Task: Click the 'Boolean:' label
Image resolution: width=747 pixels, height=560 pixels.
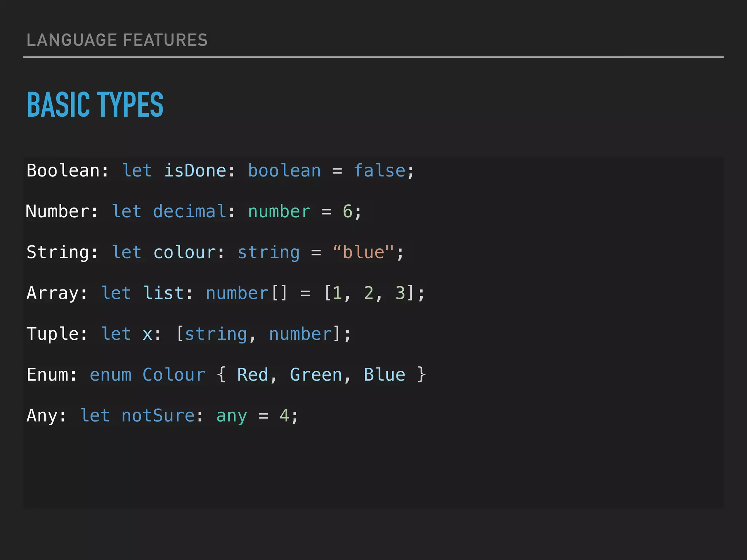Action: (68, 171)
